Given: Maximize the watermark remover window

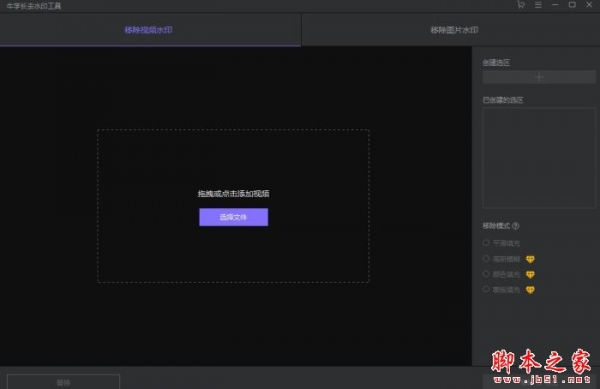Looking at the screenshot, I should click(572, 5).
